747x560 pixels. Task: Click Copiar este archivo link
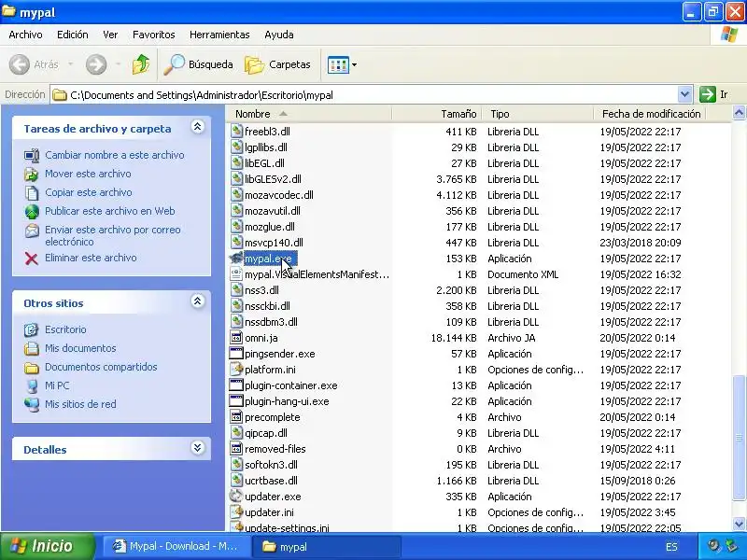click(88, 192)
